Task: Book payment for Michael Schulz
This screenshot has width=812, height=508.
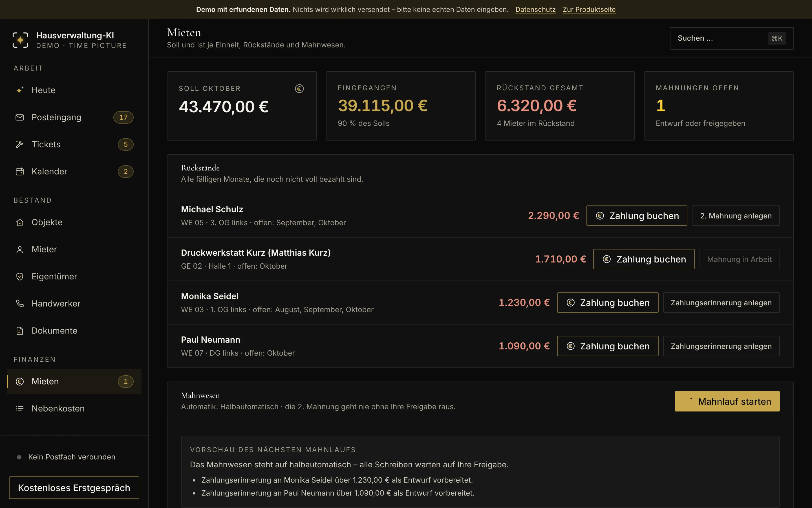Action: (x=637, y=216)
